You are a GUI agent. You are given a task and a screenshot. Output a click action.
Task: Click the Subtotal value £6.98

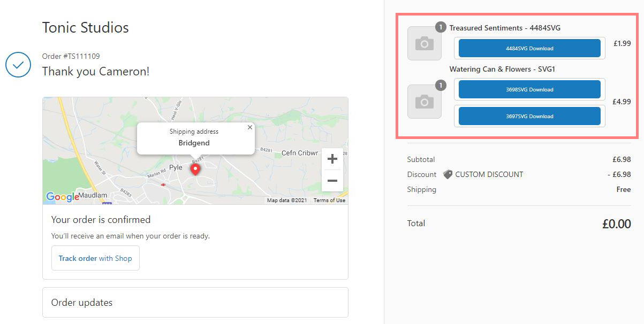pos(622,159)
